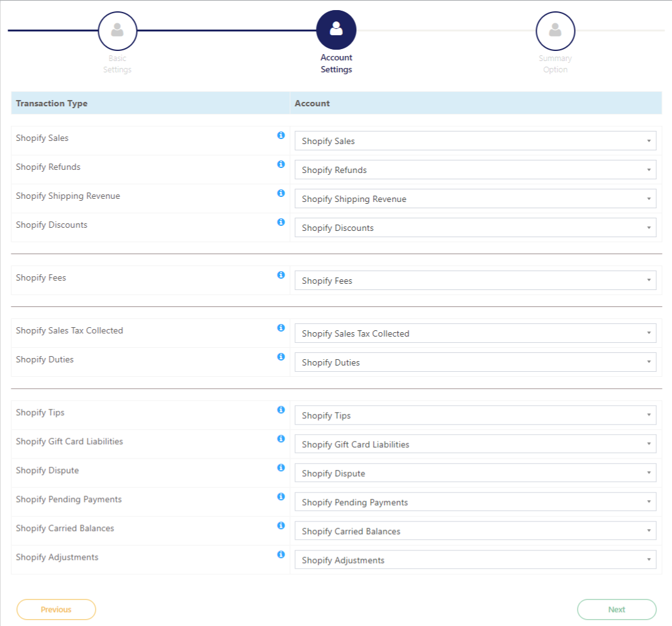Go to the Basic Settings step circle

click(118, 31)
